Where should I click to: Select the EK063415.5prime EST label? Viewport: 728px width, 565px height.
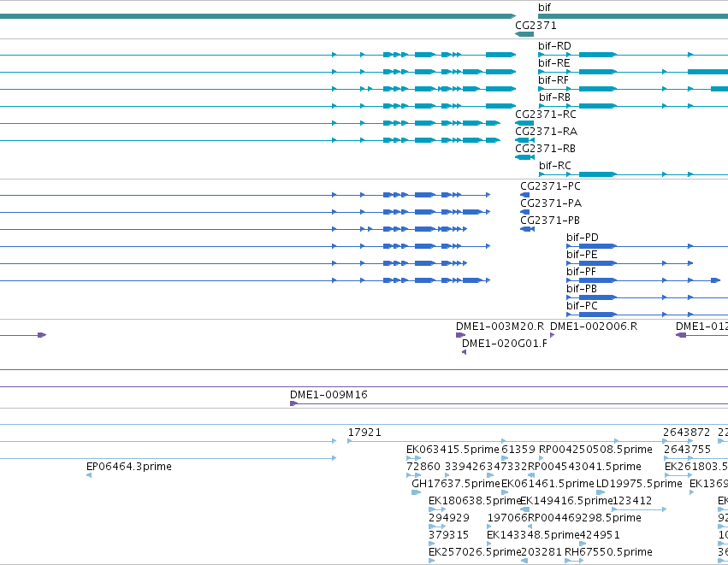[453, 450]
